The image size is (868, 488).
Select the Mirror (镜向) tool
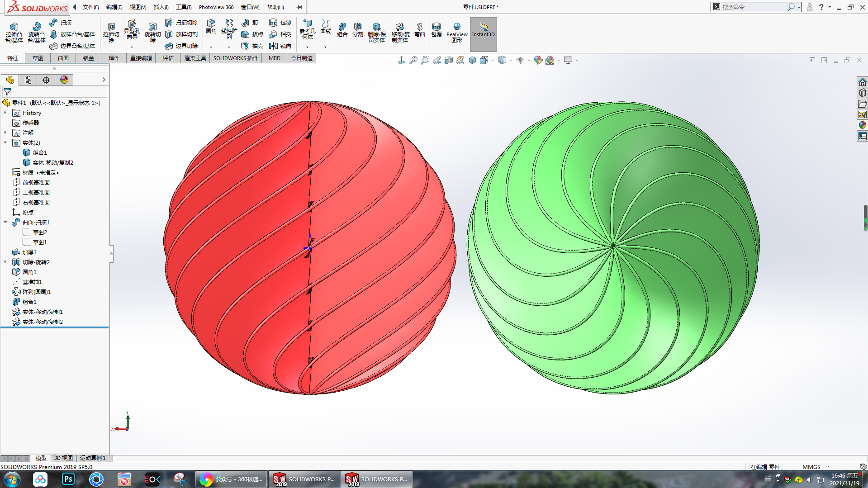point(280,46)
